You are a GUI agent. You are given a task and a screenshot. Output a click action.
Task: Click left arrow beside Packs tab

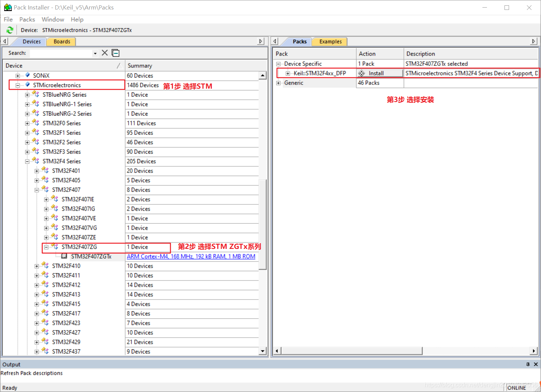coord(275,41)
